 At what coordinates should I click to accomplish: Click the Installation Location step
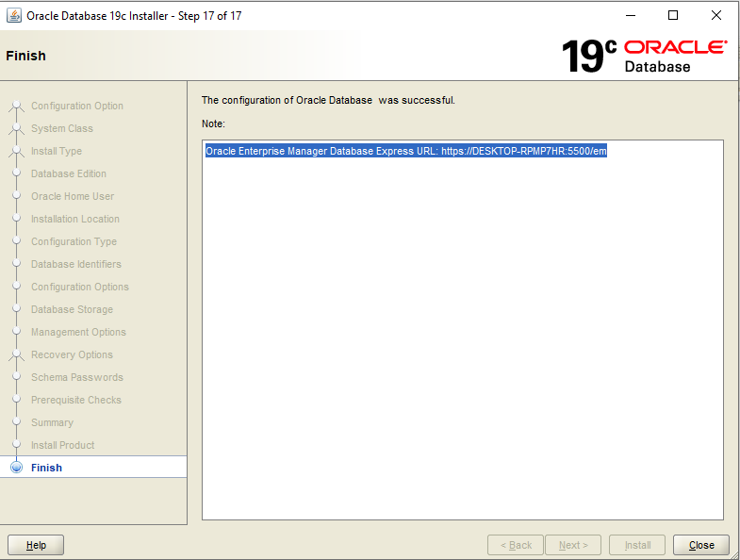point(75,219)
